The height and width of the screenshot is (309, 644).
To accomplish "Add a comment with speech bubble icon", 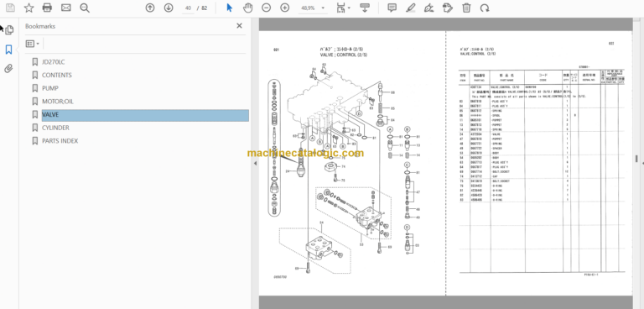I will coord(392,8).
